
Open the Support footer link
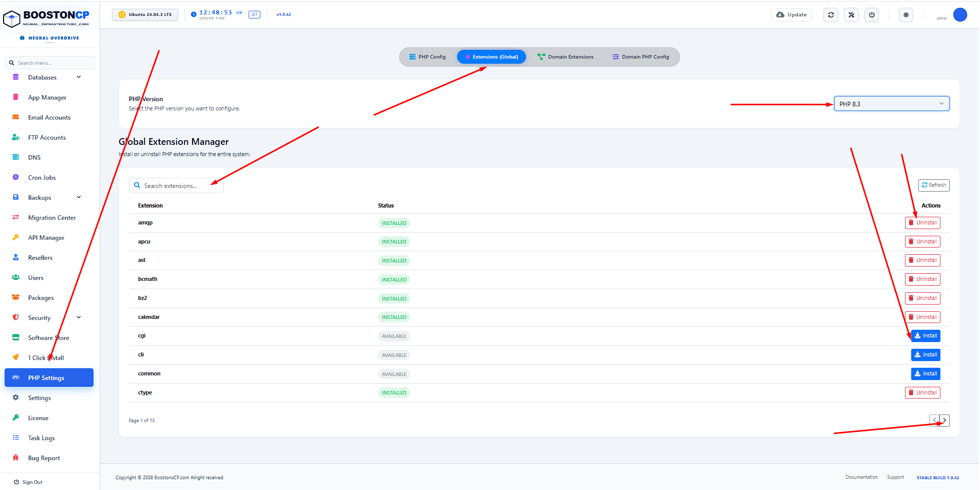pyautogui.click(x=895, y=477)
